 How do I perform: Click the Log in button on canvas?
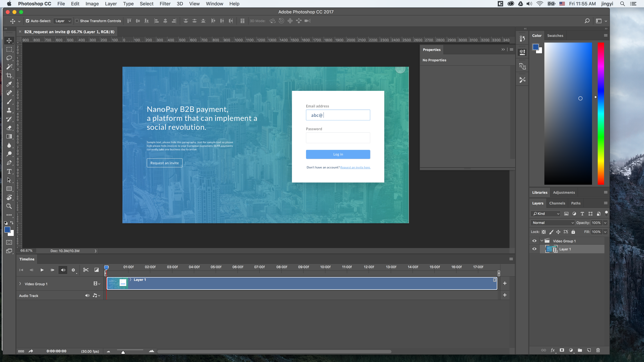tap(338, 154)
